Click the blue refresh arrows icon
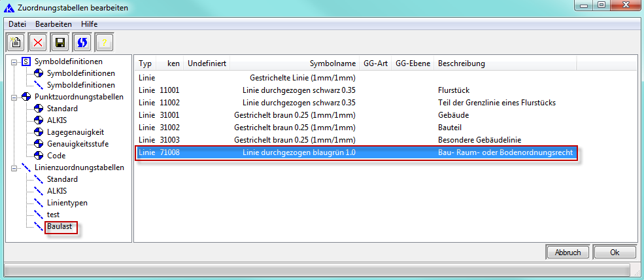644x280 pixels. tap(82, 43)
